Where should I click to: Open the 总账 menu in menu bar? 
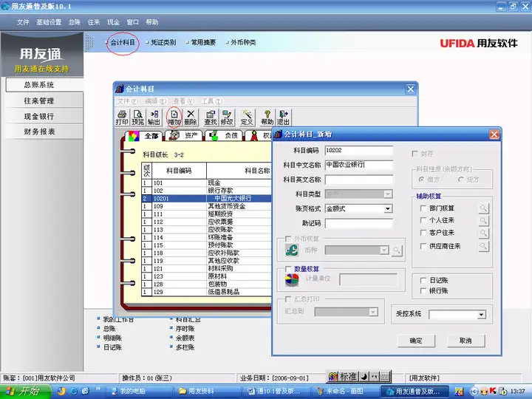tap(75, 22)
